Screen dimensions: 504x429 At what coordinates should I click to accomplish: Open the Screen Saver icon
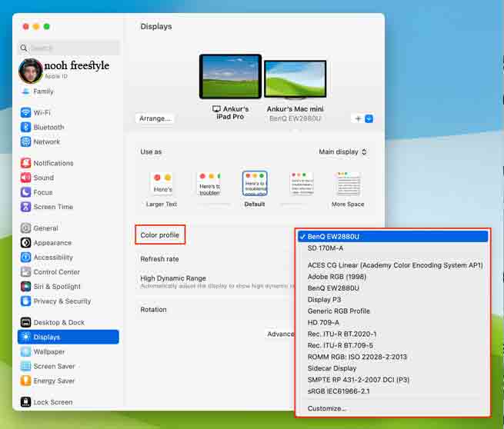pos(25,366)
